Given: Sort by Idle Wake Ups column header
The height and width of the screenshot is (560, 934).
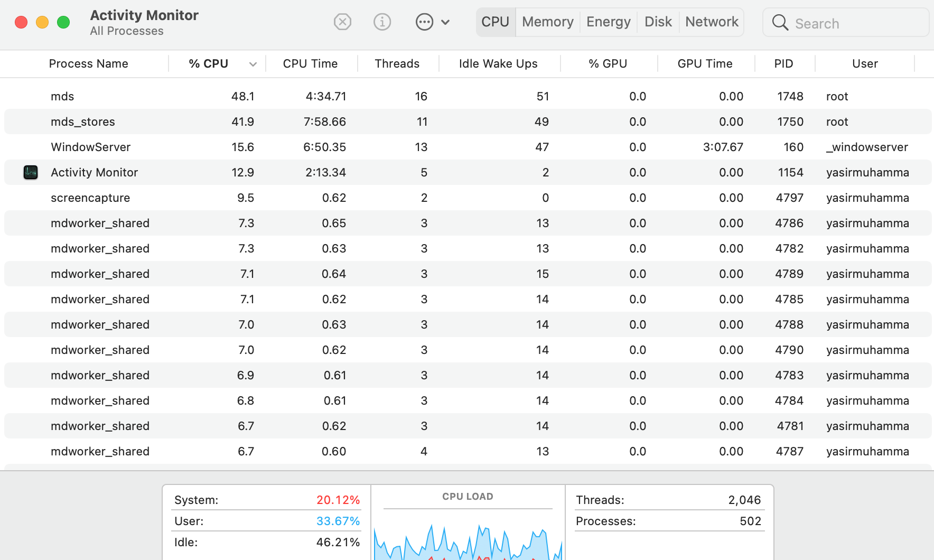Looking at the screenshot, I should [498, 64].
